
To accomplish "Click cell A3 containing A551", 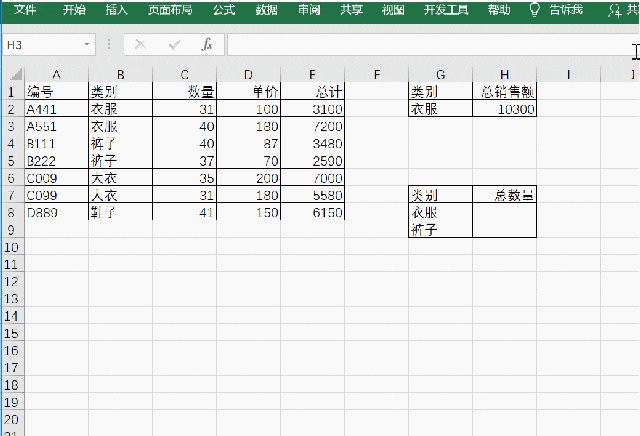I will 56,126.
